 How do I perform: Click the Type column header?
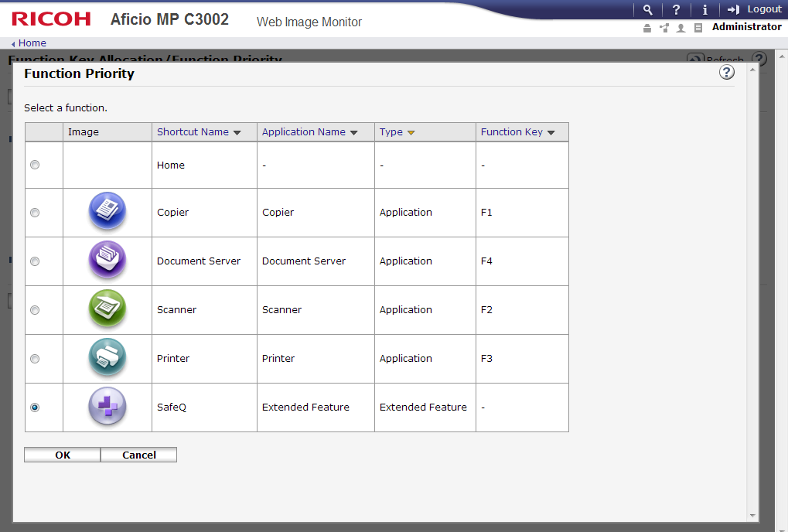tap(391, 132)
